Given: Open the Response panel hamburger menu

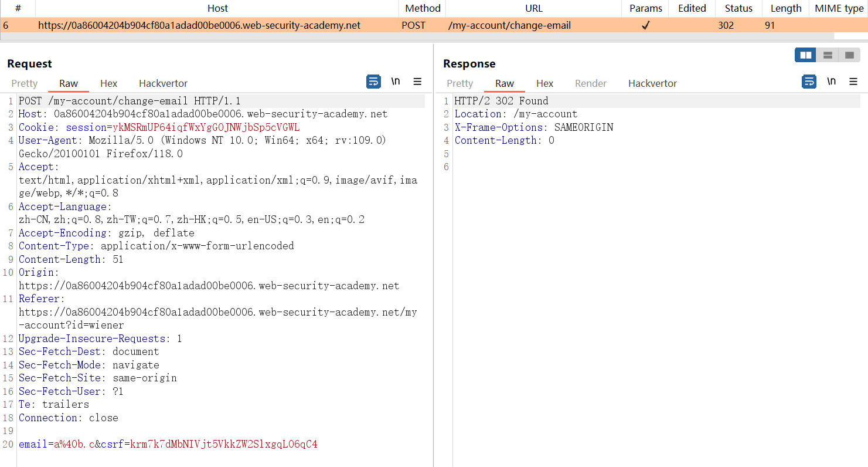Looking at the screenshot, I should (853, 82).
